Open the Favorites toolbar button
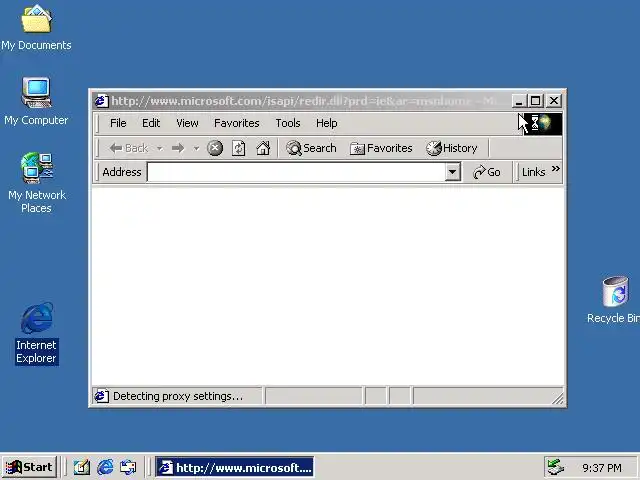The image size is (640, 480). [381, 148]
